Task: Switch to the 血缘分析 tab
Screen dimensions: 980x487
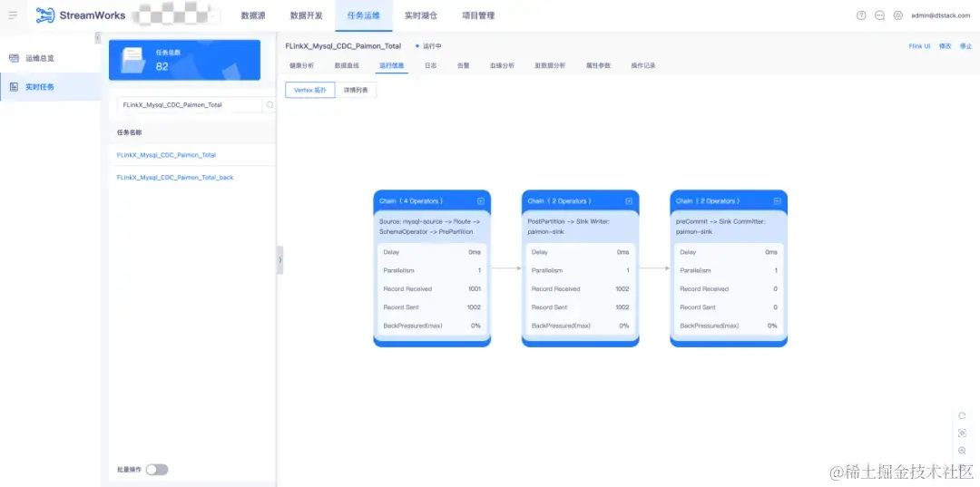Action: [x=502, y=65]
